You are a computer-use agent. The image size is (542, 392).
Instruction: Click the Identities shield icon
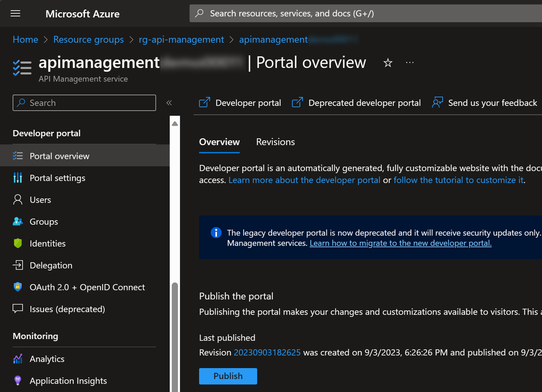(x=18, y=243)
